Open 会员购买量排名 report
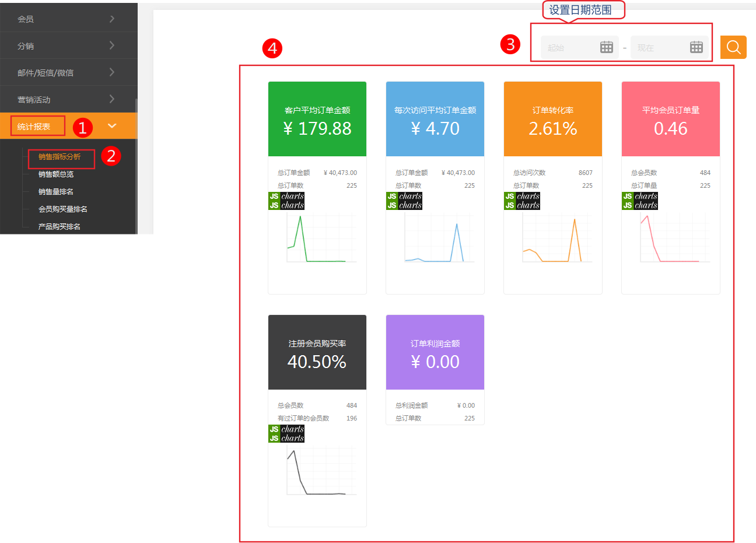The height and width of the screenshot is (543, 756). (63, 209)
